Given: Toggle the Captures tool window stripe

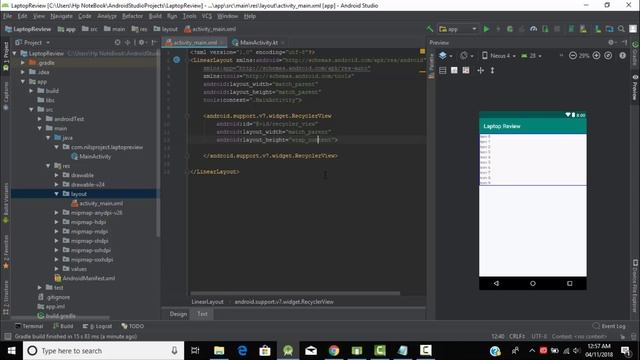Looking at the screenshot, I should click(6, 96).
